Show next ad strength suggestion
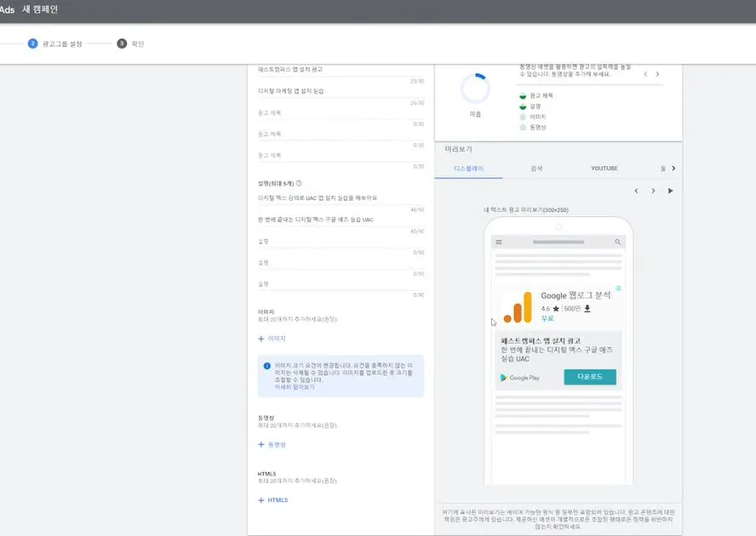Image resolution: width=756 pixels, height=536 pixels. point(657,74)
